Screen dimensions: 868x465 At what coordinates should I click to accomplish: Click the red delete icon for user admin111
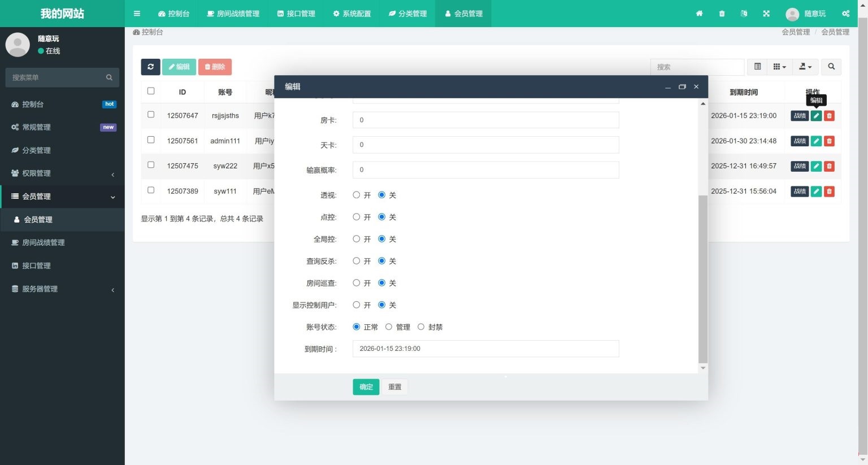829,141
